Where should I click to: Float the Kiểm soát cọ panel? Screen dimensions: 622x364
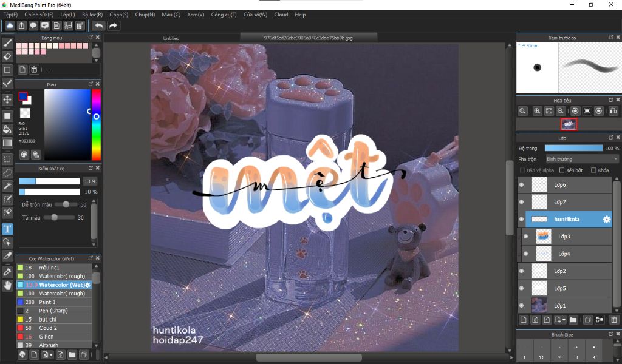[91, 168]
